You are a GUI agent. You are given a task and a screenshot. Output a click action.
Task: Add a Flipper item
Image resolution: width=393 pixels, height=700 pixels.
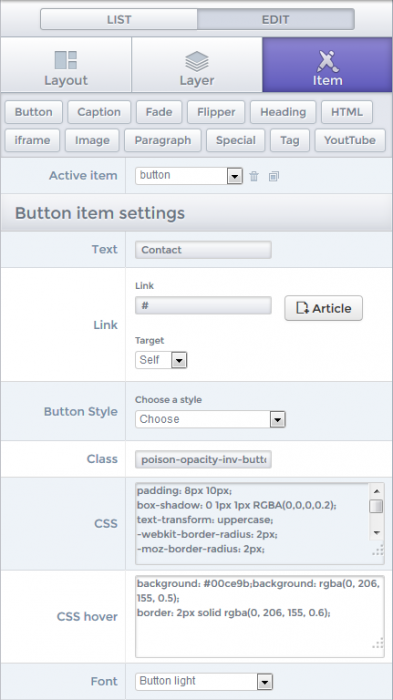click(x=216, y=112)
